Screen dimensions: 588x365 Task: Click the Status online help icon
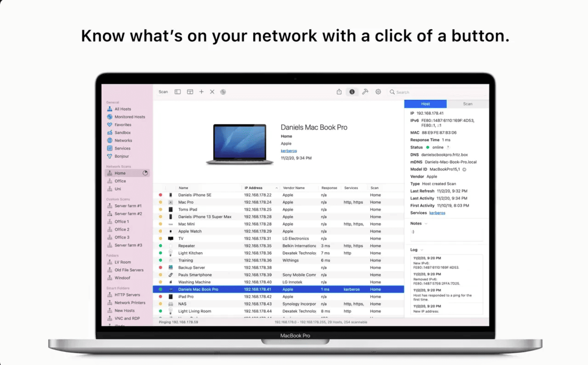coord(448,147)
